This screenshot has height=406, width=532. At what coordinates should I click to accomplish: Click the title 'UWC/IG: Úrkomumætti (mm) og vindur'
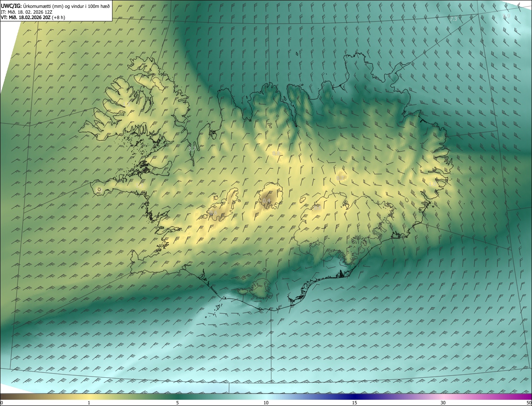pos(55,6)
